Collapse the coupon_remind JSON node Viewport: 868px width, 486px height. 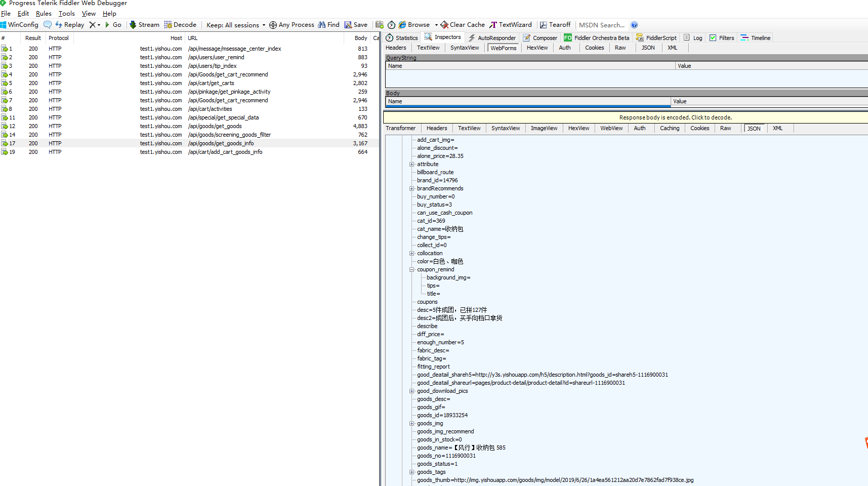coord(412,270)
